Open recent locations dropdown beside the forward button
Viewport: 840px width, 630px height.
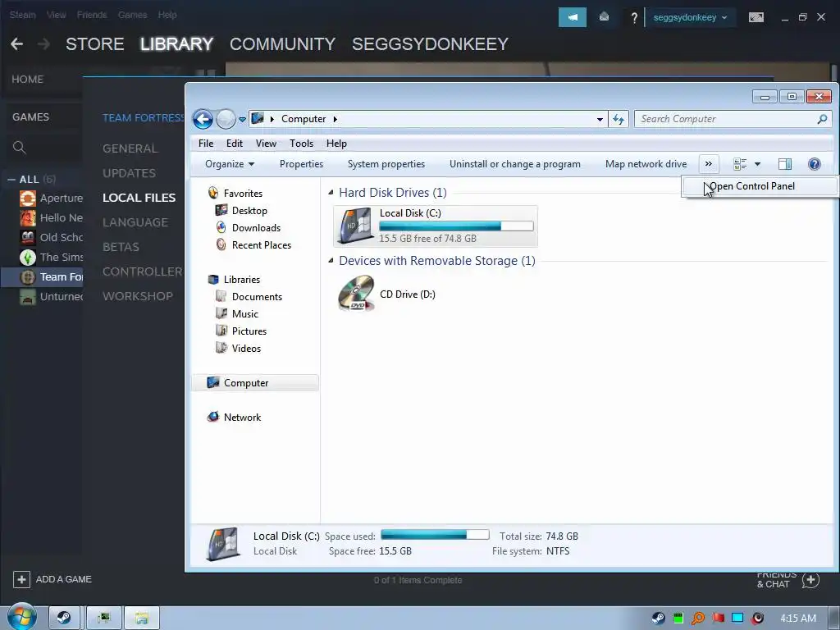click(x=242, y=120)
